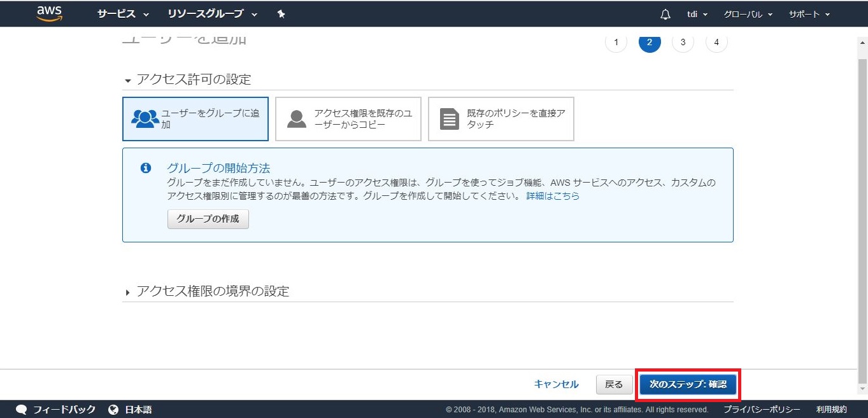
Task: Select '既存のポリシーを直接アタッチ' option
Action: 501,119
